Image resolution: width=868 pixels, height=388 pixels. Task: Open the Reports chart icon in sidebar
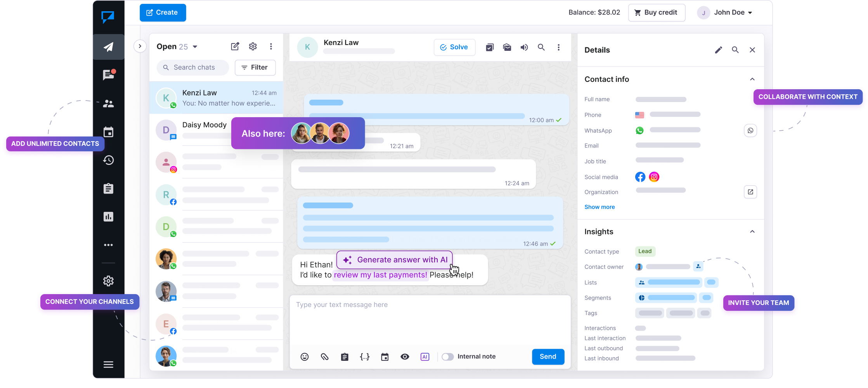(108, 217)
